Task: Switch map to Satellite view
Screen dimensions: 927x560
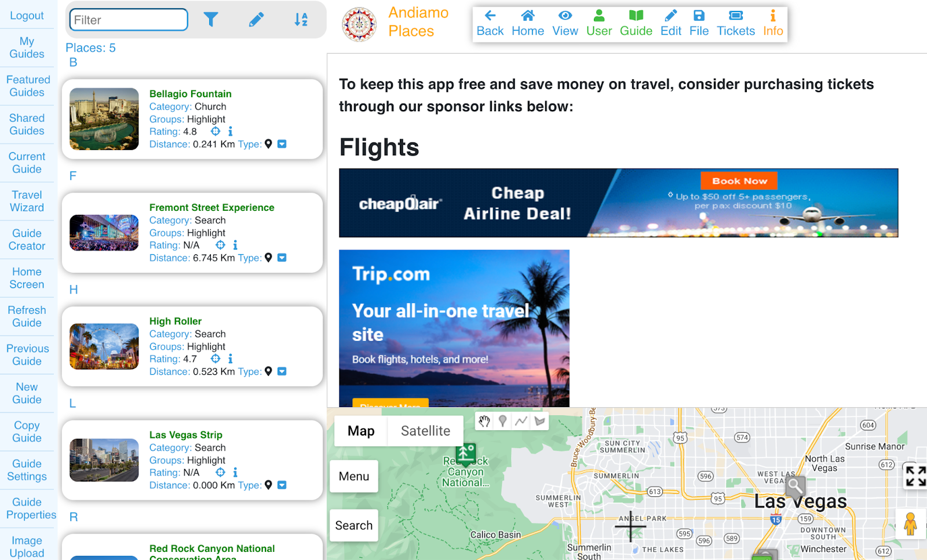Action: (x=425, y=431)
